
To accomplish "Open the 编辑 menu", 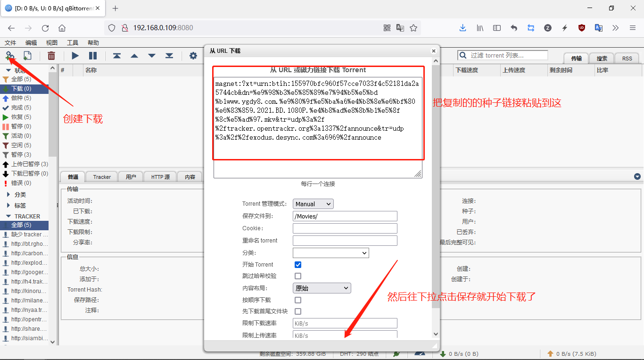I will (31, 42).
